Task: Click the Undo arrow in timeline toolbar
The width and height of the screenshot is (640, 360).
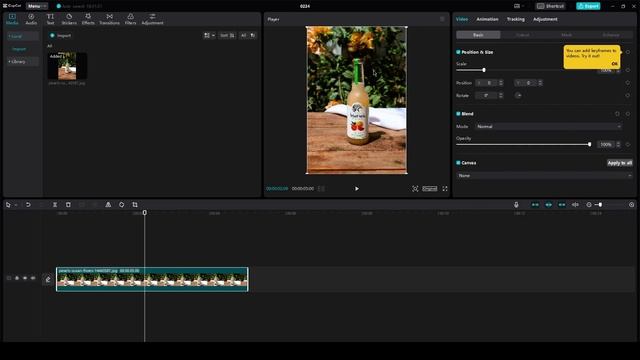Action: tap(28, 204)
